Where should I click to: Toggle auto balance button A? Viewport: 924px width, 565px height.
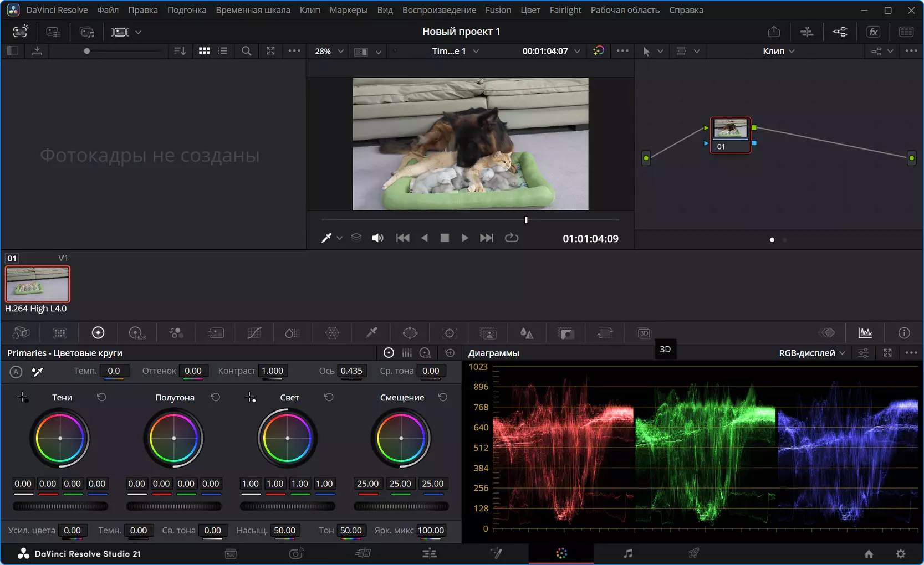pyautogui.click(x=16, y=372)
